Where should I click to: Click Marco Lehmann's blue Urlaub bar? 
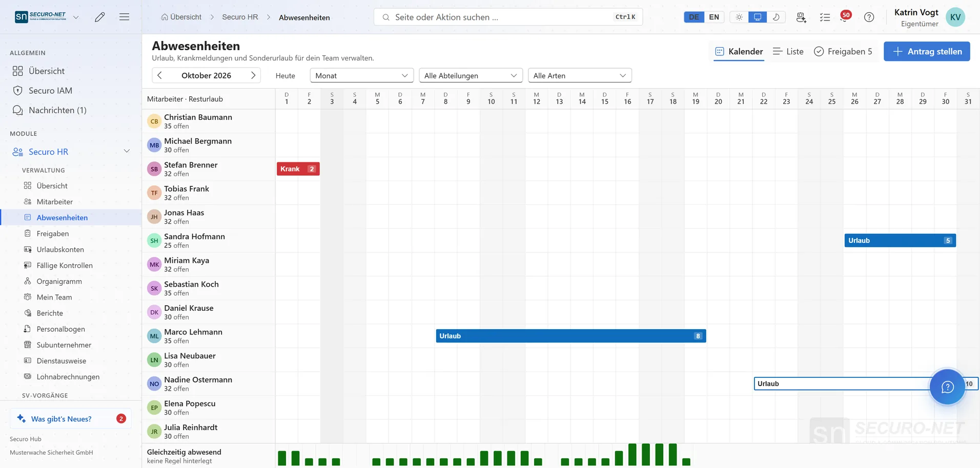click(x=571, y=336)
